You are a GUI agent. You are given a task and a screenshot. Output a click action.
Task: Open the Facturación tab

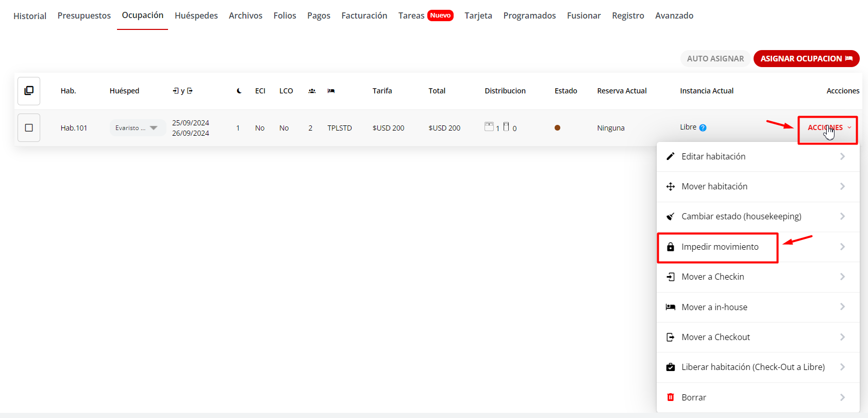click(364, 15)
